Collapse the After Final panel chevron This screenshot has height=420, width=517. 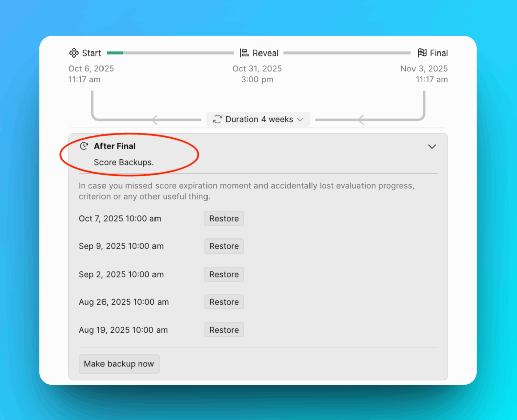click(432, 146)
